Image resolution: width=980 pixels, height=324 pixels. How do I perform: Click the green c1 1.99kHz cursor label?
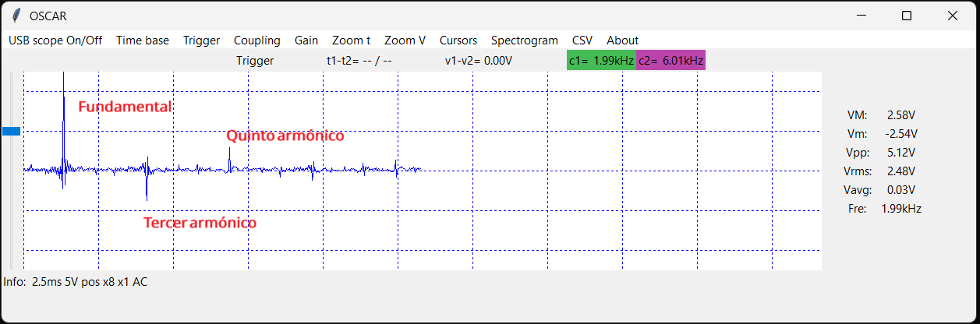click(x=601, y=61)
